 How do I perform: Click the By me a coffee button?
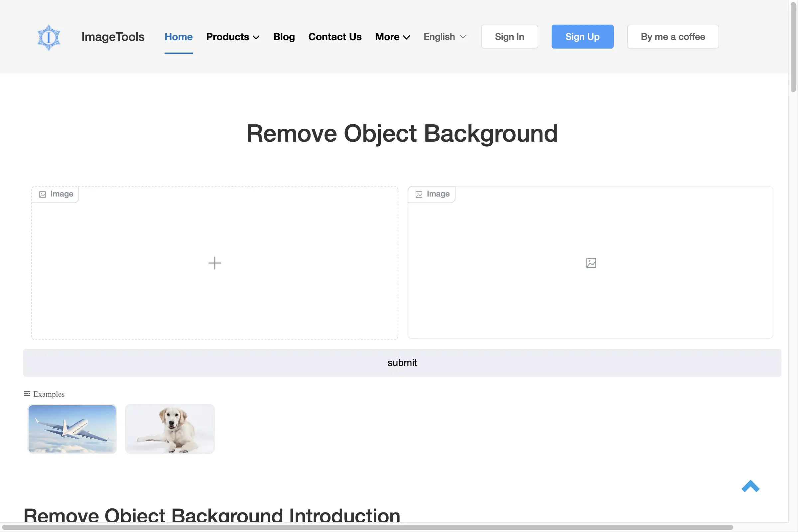point(673,36)
